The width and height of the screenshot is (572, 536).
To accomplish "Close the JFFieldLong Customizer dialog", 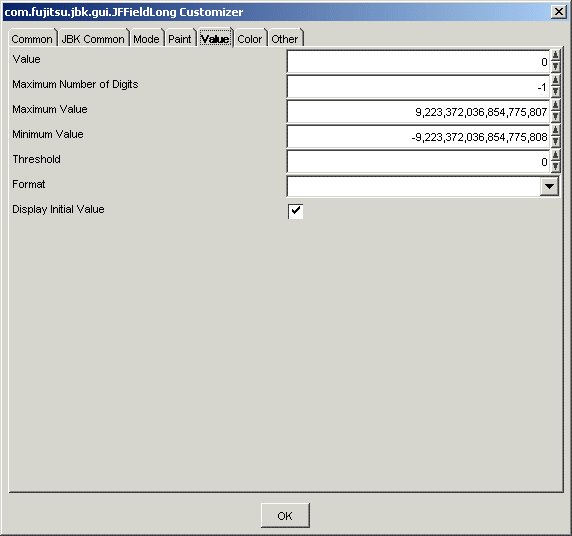I will point(559,12).
